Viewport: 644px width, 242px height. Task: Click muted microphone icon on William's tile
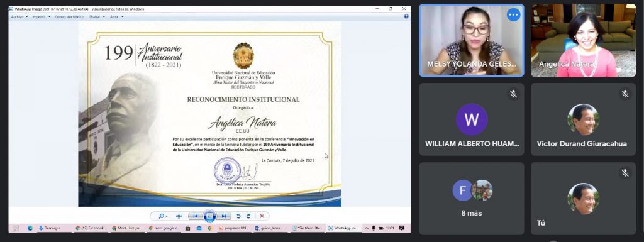click(x=513, y=94)
